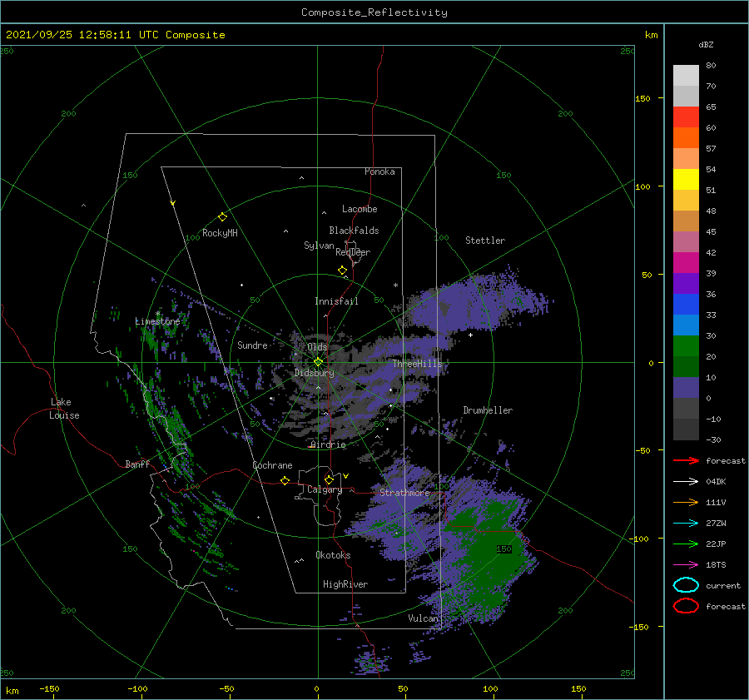
Task: Click the Strathmore label
Action: [x=405, y=493]
